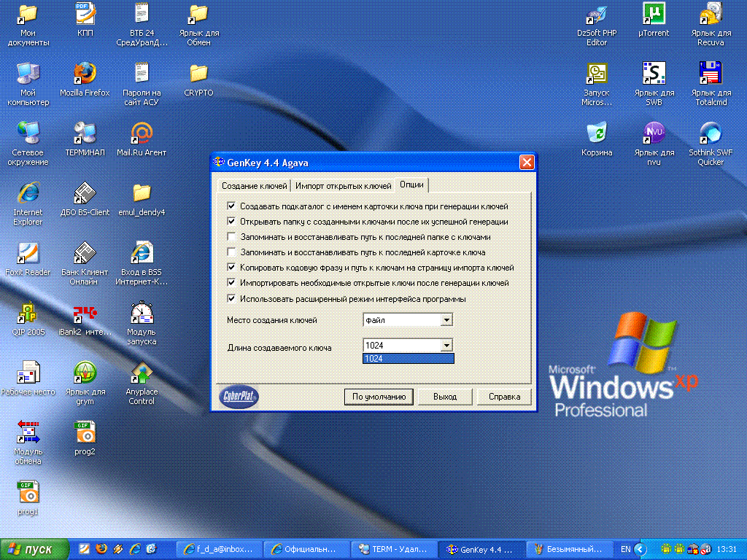Image resolution: width=747 pixels, height=560 pixels.
Task: Click the 'Справка' help button
Action: [504, 397]
